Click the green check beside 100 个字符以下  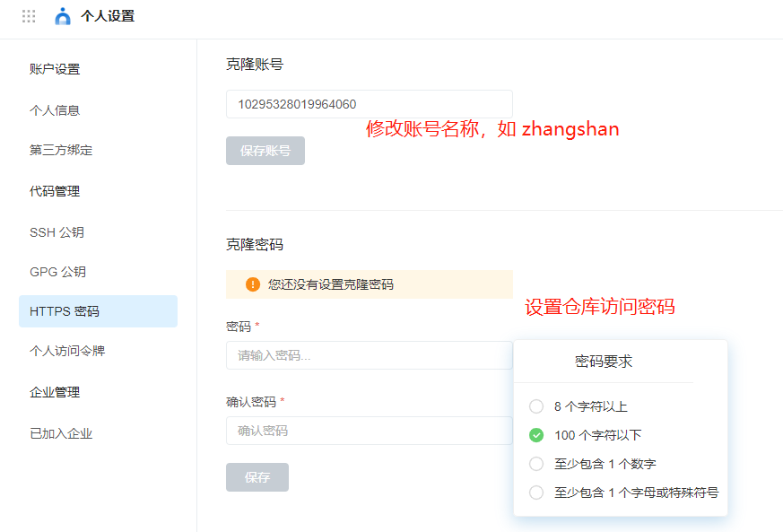coord(536,435)
